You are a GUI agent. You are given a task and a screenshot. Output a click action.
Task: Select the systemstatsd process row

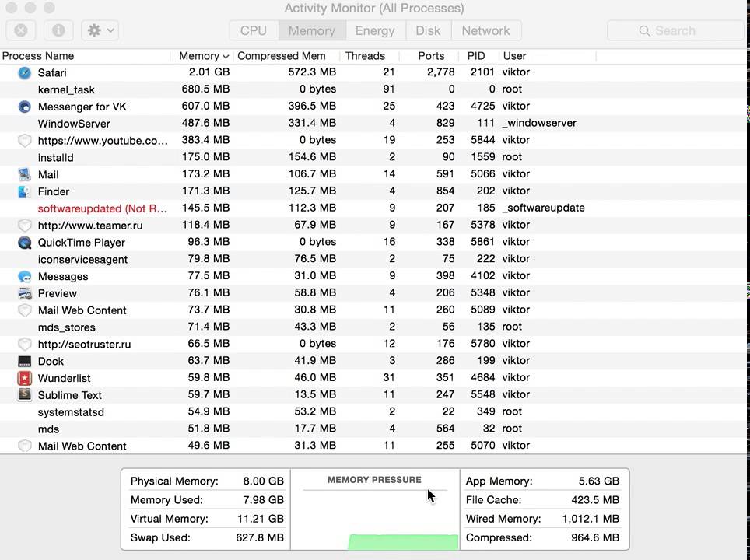coord(373,411)
